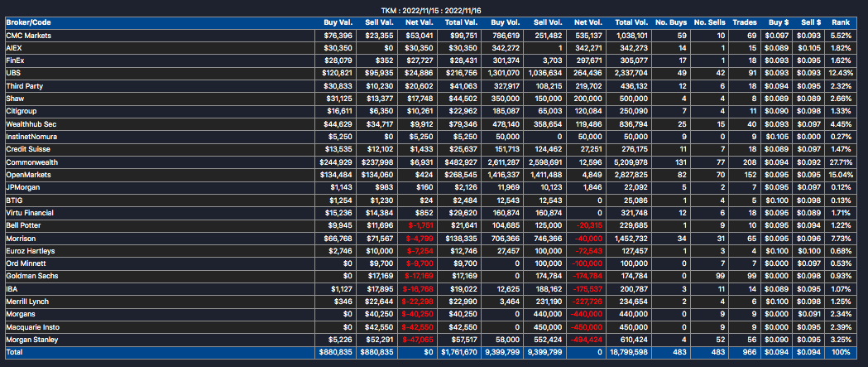Image resolution: width=868 pixels, height=367 pixels.
Task: Click the Rank column header
Action: pyautogui.click(x=841, y=22)
